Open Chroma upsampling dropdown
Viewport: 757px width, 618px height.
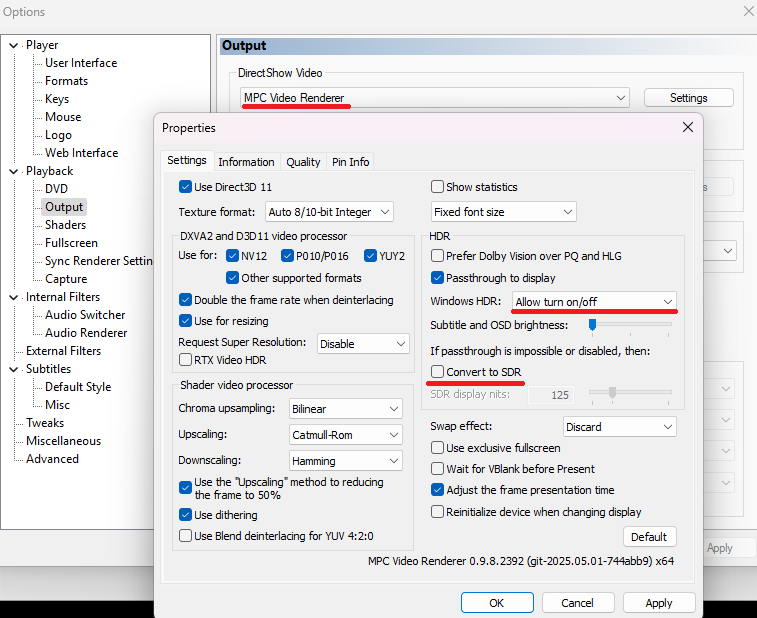tap(346, 409)
